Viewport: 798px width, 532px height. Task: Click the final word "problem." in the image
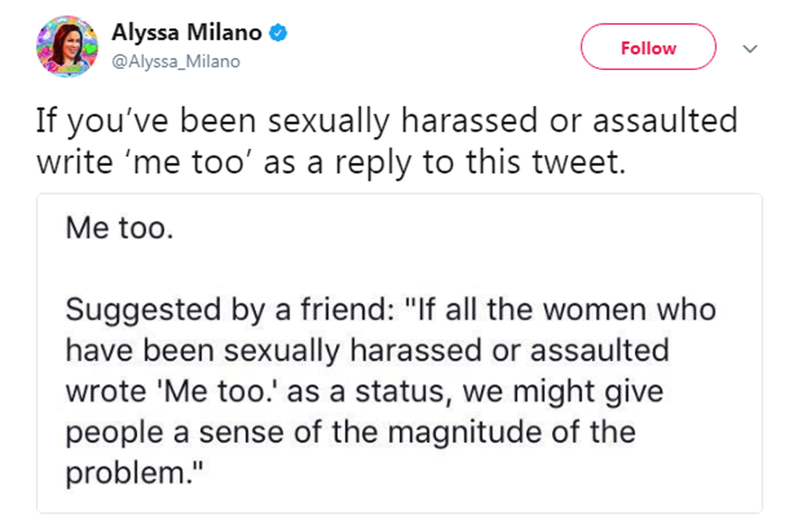[134, 473]
